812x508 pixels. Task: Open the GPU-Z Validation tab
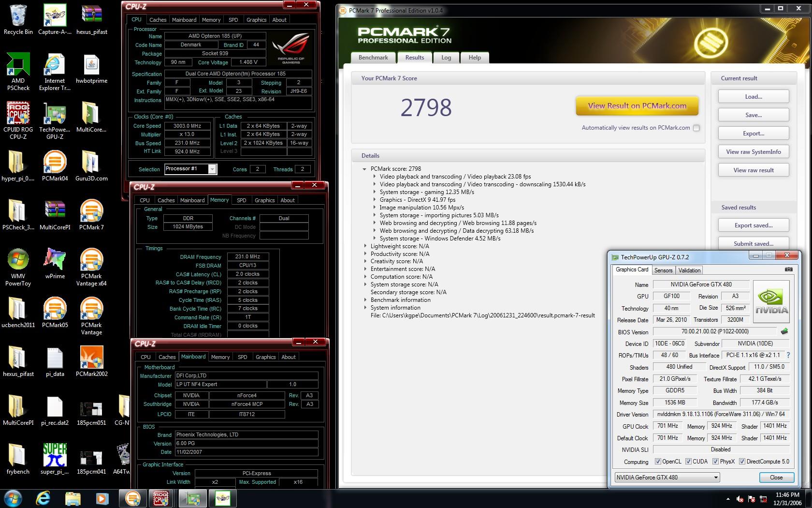689,270
